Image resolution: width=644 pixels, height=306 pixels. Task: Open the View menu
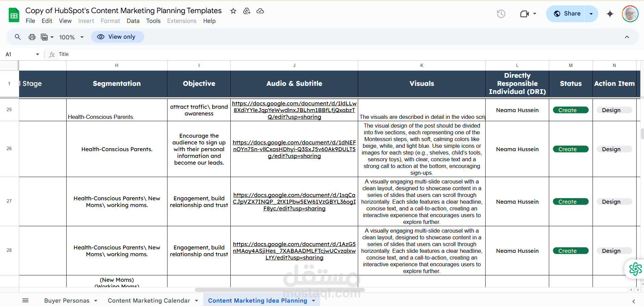pyautogui.click(x=65, y=21)
